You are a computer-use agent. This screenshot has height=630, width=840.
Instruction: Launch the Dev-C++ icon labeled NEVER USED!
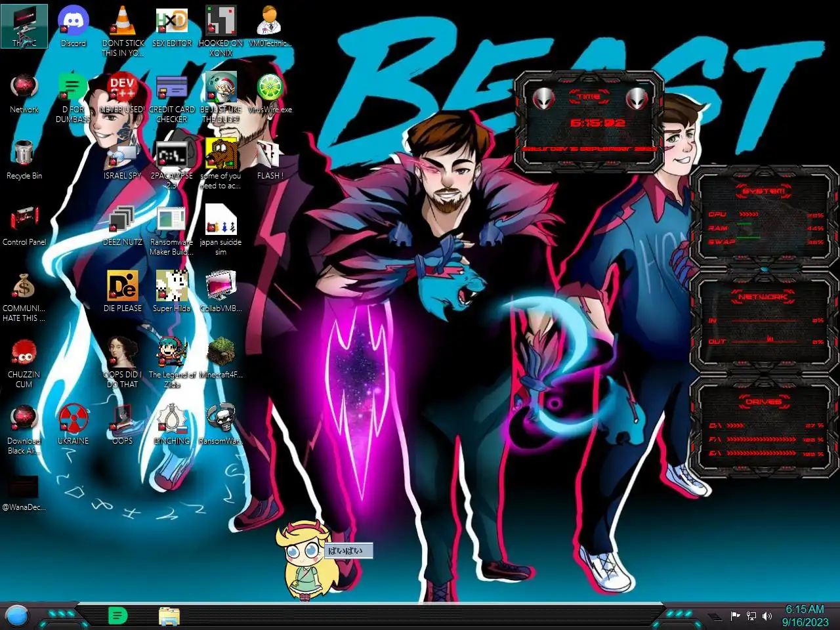pos(123,93)
